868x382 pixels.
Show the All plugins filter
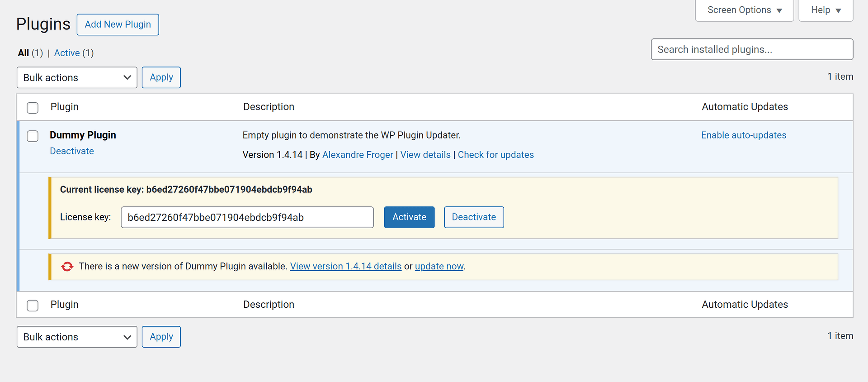click(x=24, y=53)
